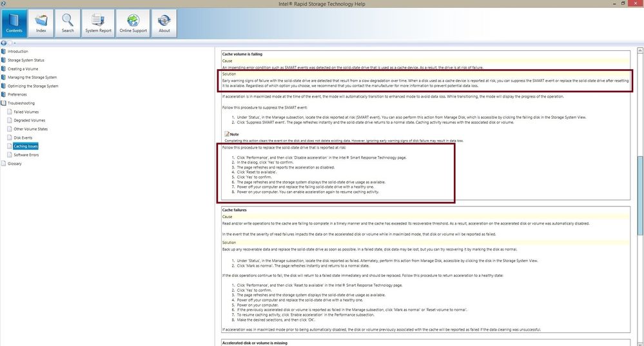Image resolution: width=644 pixels, height=346 pixels.
Task: Open the Software Errors page
Action: point(26,155)
